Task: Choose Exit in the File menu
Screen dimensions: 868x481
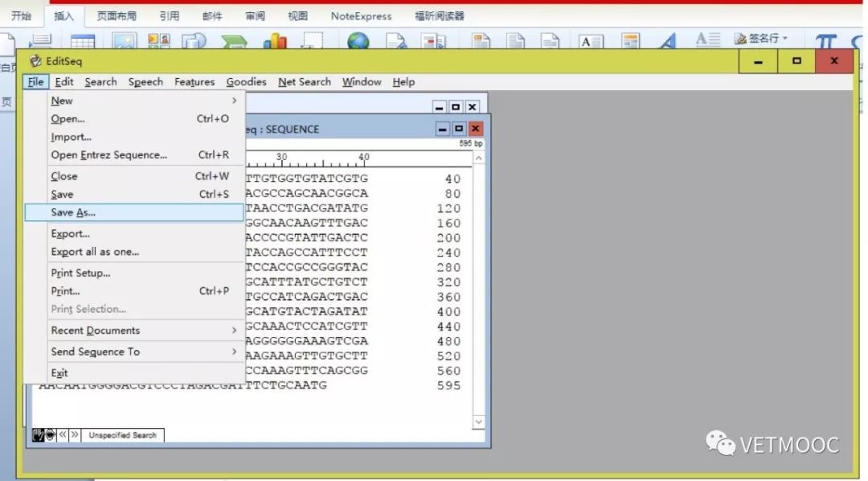Action: tap(134, 373)
